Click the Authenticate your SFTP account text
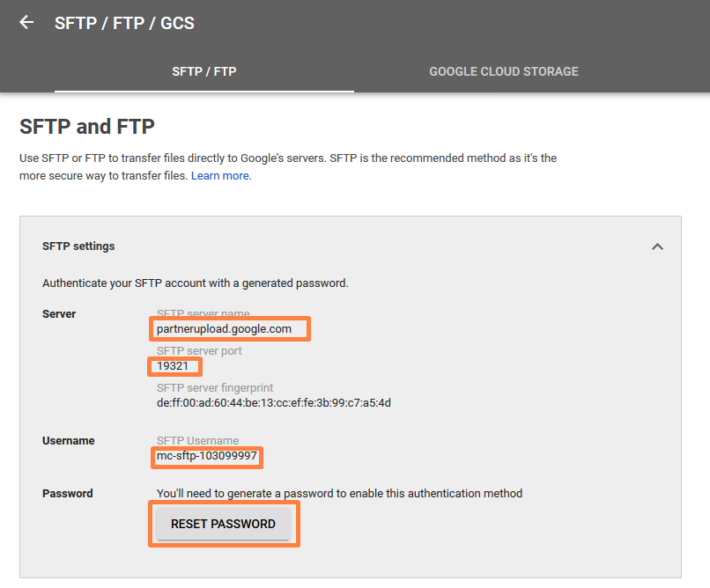The image size is (710, 588). [196, 283]
